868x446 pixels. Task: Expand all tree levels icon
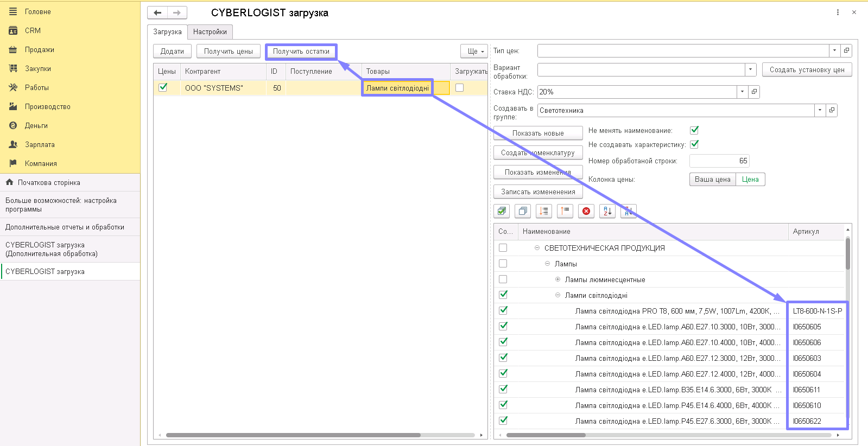click(x=544, y=211)
